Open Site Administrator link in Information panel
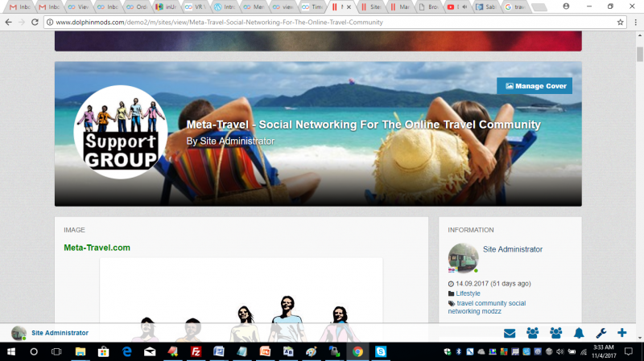This screenshot has width=644, height=361. (x=513, y=249)
